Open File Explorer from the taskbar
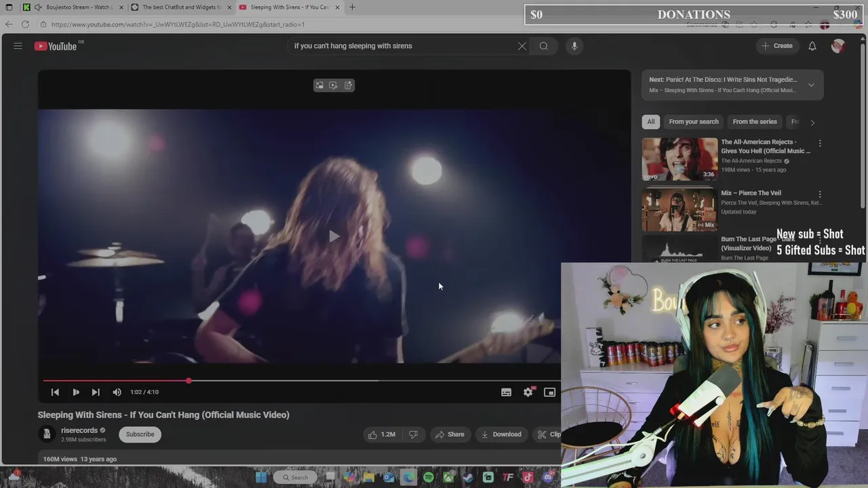 [368, 477]
